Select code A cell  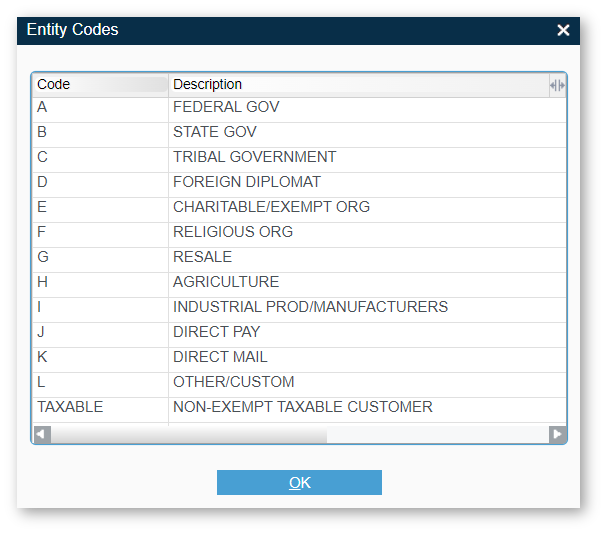coord(100,110)
